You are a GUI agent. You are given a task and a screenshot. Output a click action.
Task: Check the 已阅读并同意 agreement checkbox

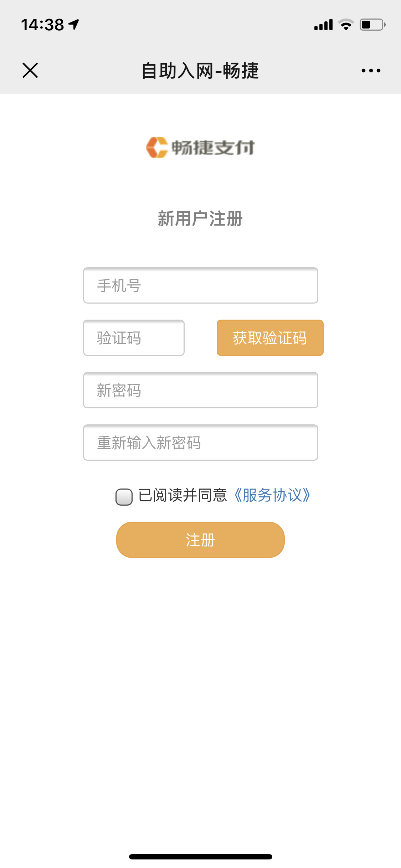[124, 497]
